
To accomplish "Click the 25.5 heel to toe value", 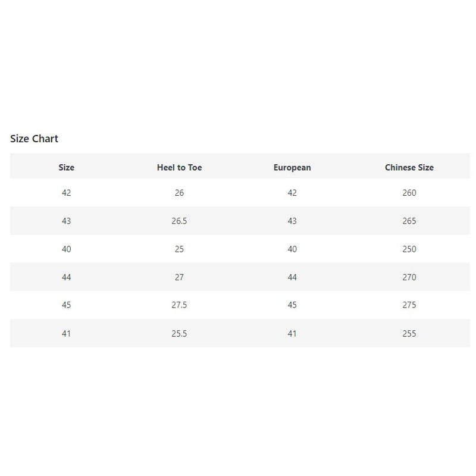I will tap(179, 334).
